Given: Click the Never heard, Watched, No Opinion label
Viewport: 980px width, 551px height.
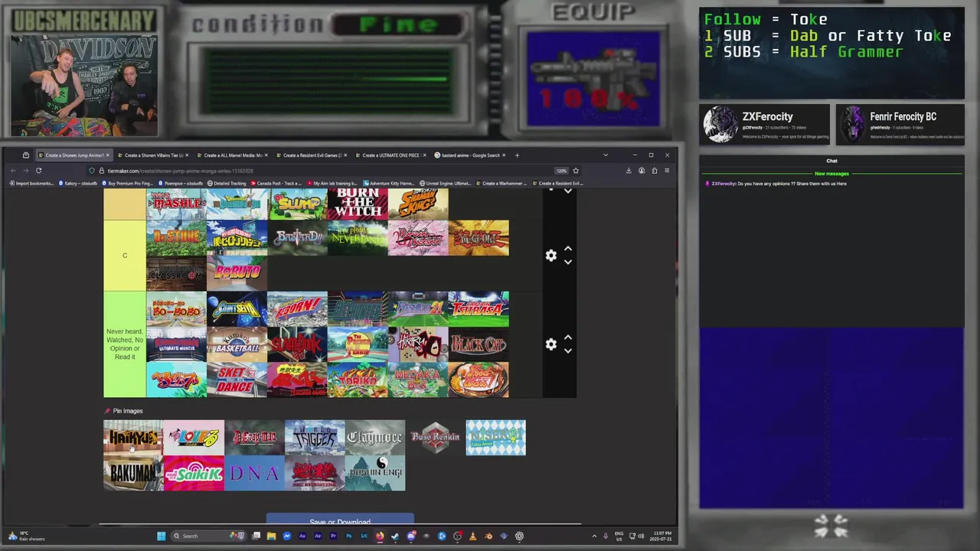Looking at the screenshot, I should click(x=125, y=344).
